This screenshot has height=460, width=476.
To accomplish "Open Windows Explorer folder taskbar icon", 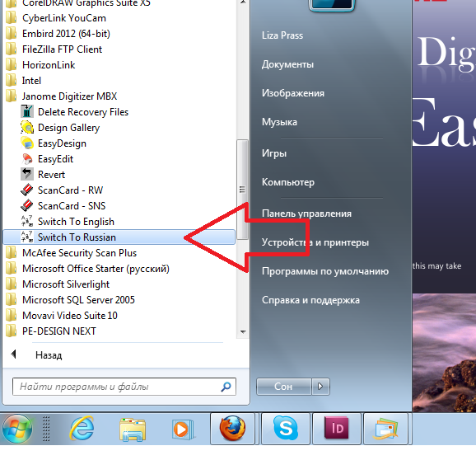I will 133,429.
